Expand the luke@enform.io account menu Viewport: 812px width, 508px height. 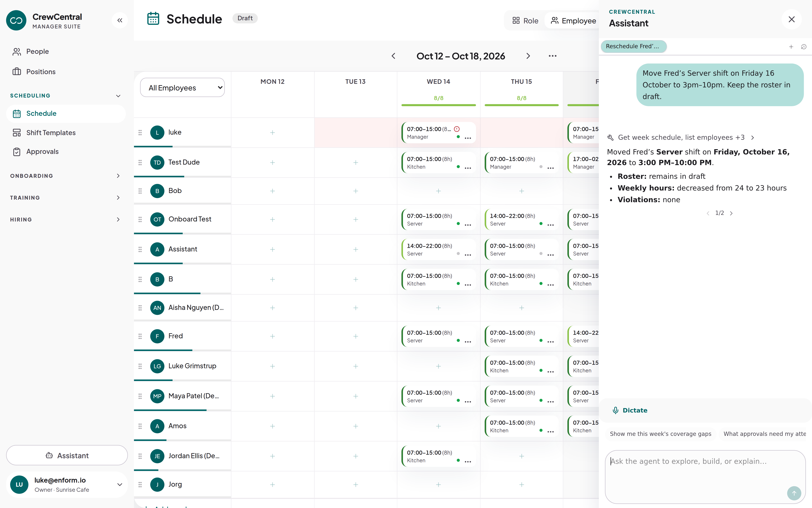(67, 484)
